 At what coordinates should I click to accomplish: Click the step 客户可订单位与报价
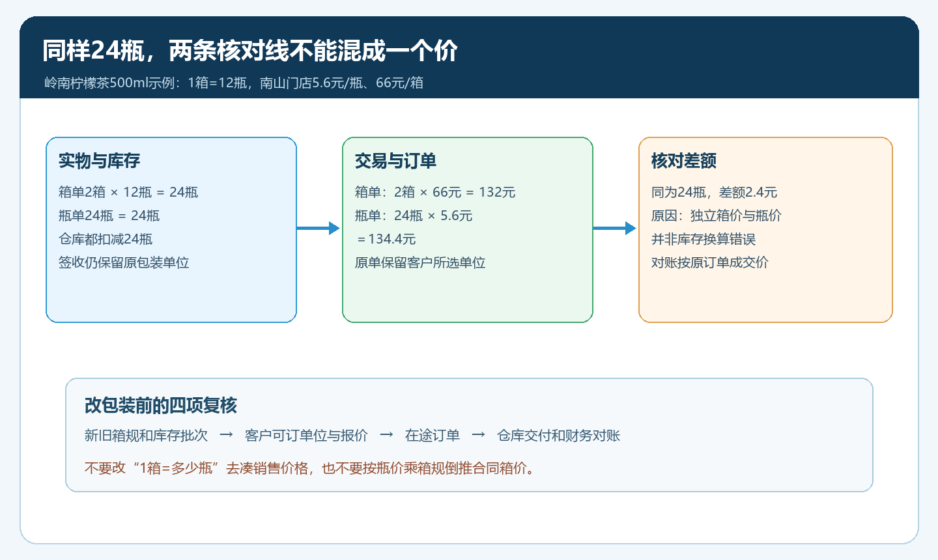click(x=306, y=436)
